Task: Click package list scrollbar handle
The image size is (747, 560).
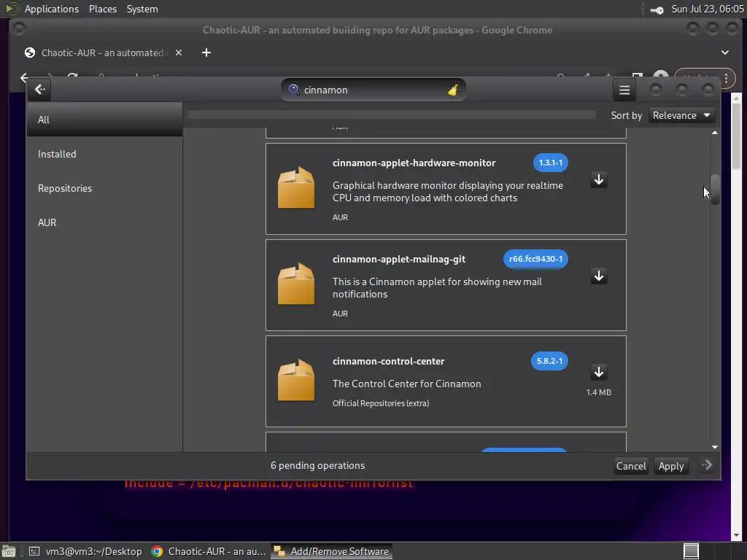Action: coord(715,190)
